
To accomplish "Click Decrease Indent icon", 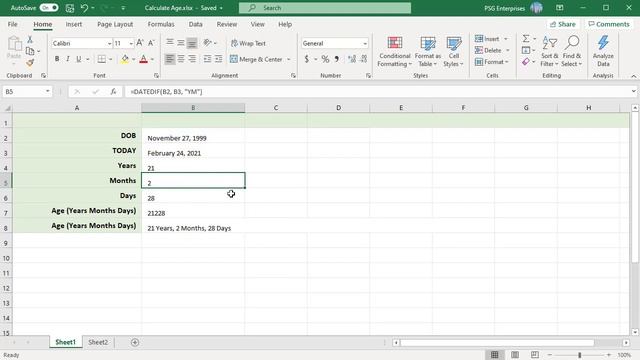I will pyautogui.click(x=207, y=59).
